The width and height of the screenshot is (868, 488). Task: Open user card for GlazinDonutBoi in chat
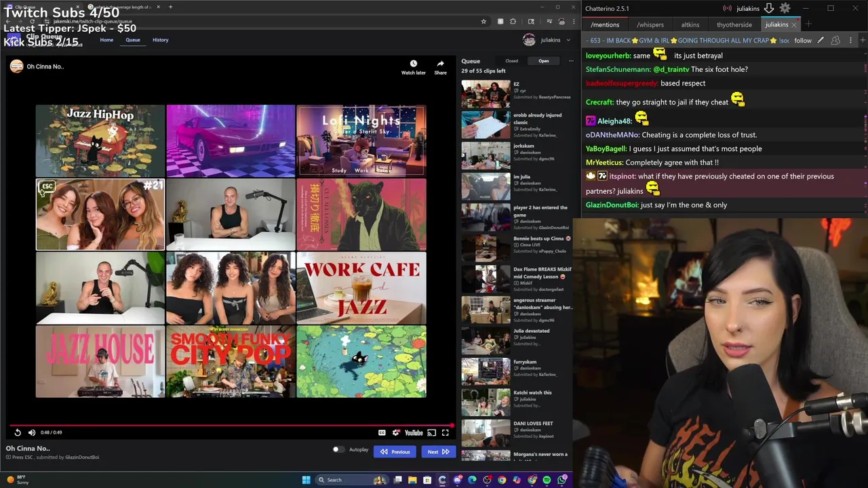coord(612,205)
